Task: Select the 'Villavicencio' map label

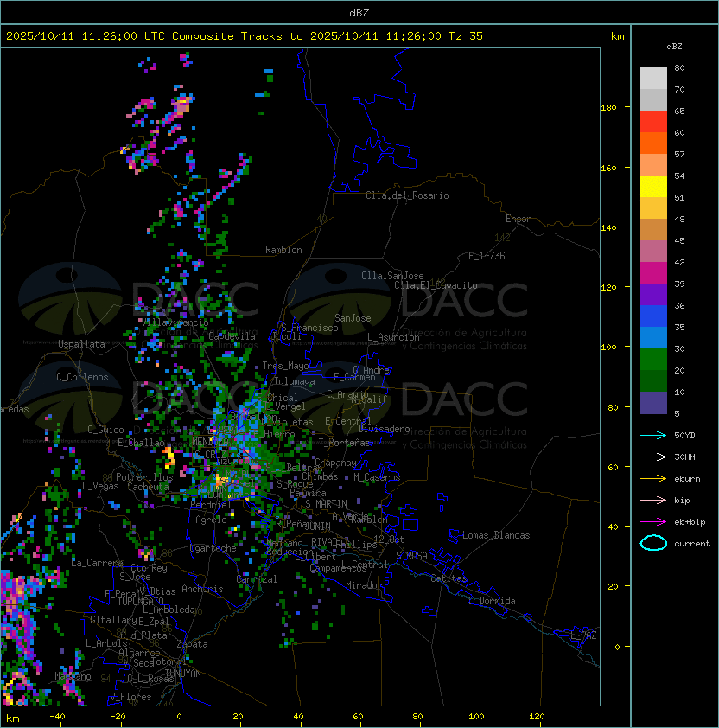Action: pyautogui.click(x=176, y=322)
